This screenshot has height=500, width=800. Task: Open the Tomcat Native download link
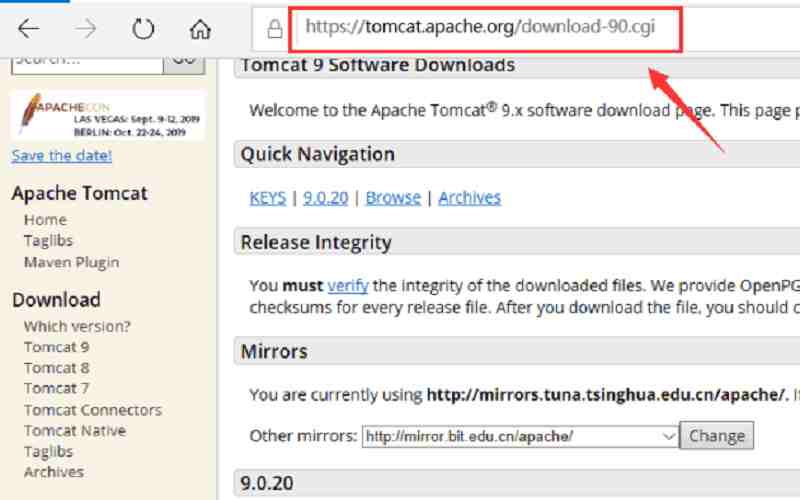pyautogui.click(x=75, y=431)
